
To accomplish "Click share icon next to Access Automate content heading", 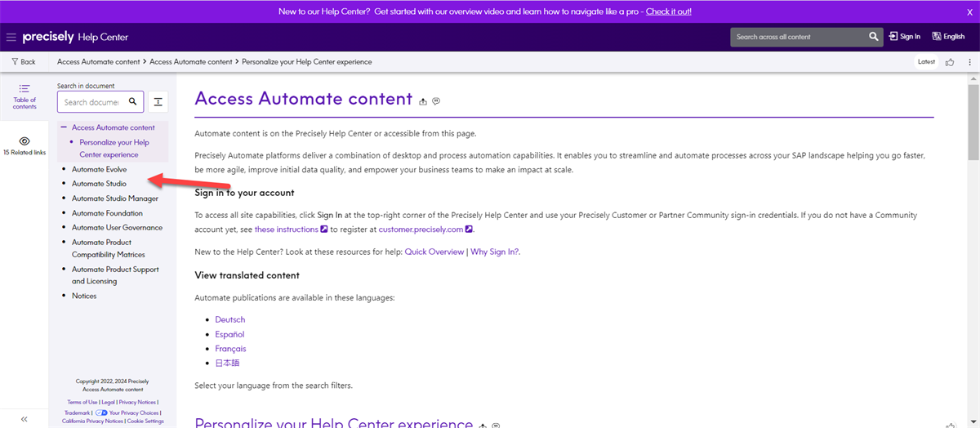I will tap(423, 101).
